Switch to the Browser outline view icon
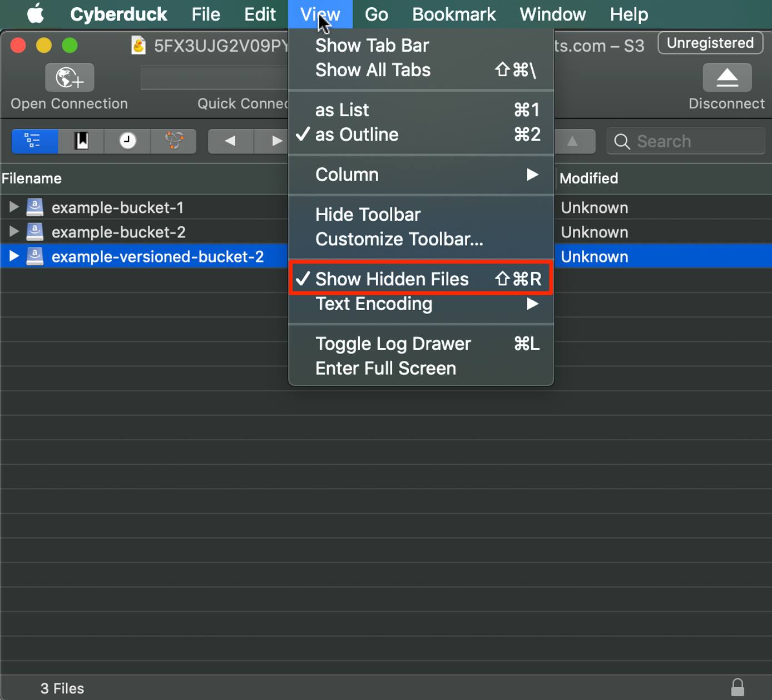The height and width of the screenshot is (700, 772). (x=34, y=141)
